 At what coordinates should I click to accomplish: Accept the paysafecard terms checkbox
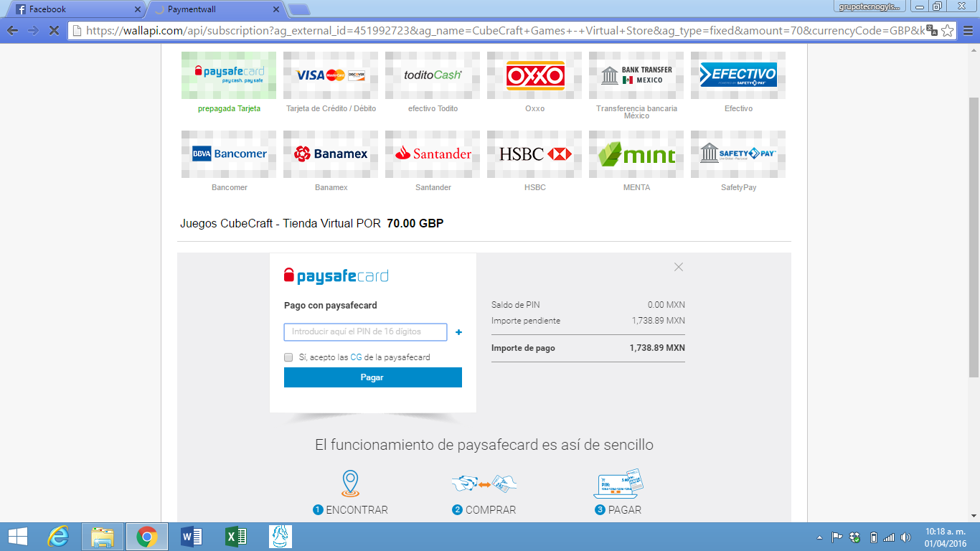point(288,357)
